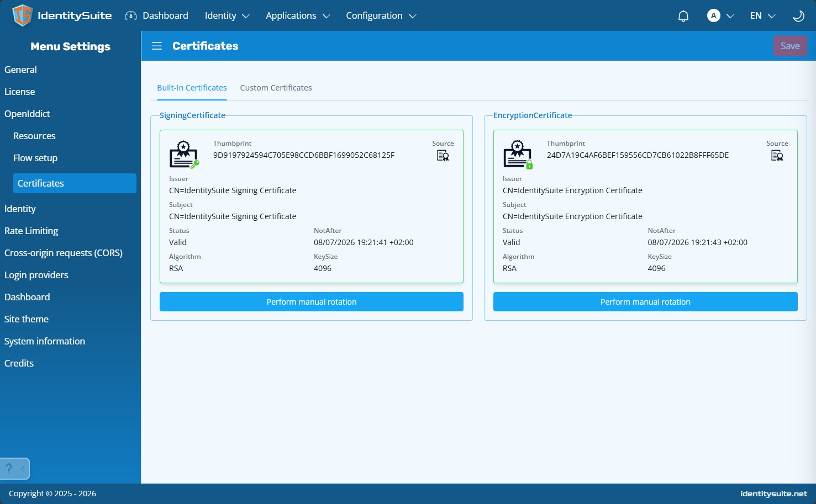Switch to Built-In Certificates tab
The height and width of the screenshot is (504, 816).
pyautogui.click(x=192, y=88)
